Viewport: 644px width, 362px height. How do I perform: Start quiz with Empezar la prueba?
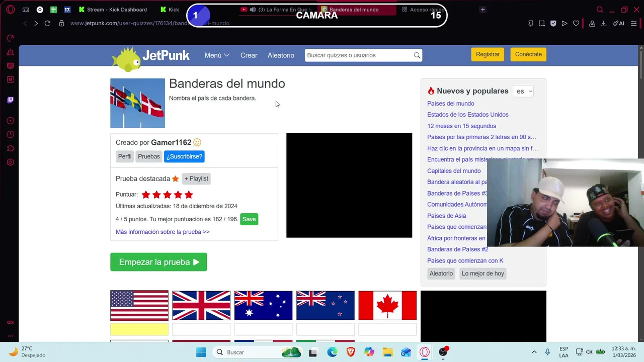point(158,262)
